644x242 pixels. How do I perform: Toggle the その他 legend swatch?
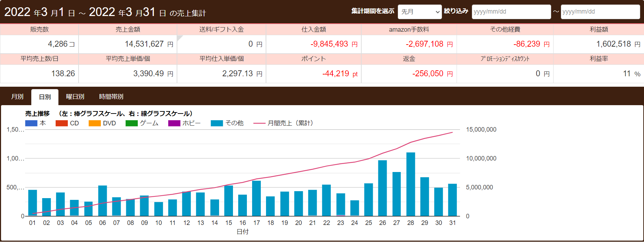217,123
